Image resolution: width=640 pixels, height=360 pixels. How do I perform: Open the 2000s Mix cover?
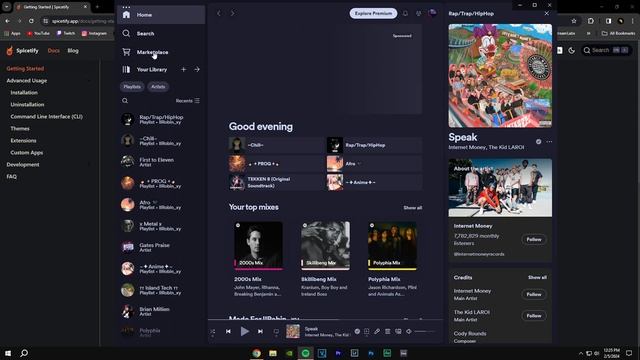[x=258, y=245]
